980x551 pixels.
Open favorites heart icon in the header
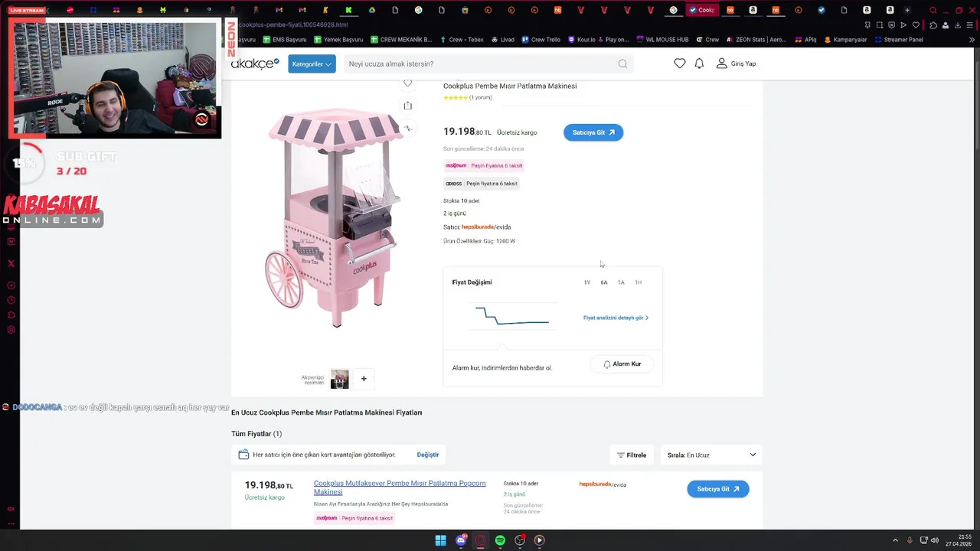point(679,64)
